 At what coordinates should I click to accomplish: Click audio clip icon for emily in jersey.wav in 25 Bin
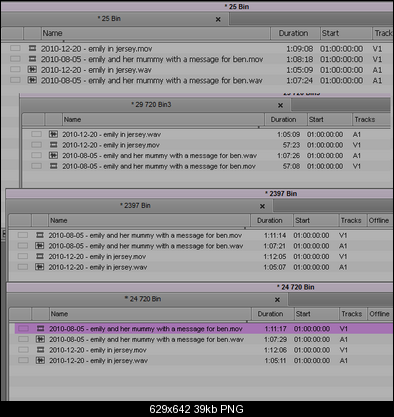coord(32,70)
